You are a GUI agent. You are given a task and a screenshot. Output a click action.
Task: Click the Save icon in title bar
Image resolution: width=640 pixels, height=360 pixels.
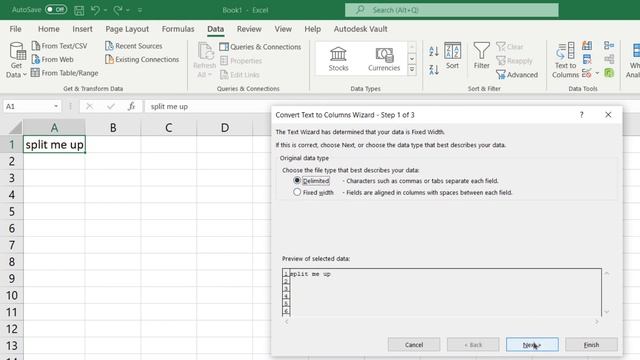(x=79, y=10)
